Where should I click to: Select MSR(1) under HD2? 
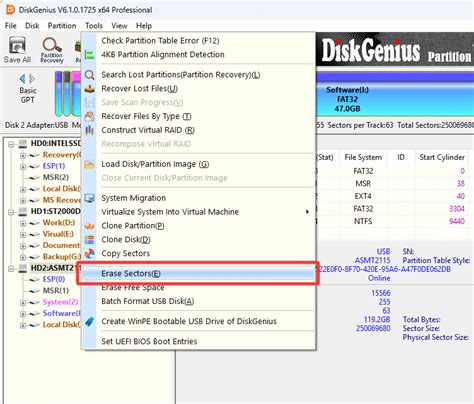56,291
